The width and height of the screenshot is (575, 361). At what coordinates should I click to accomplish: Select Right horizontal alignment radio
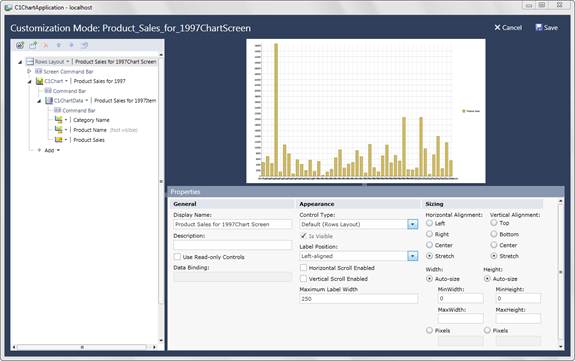429,234
